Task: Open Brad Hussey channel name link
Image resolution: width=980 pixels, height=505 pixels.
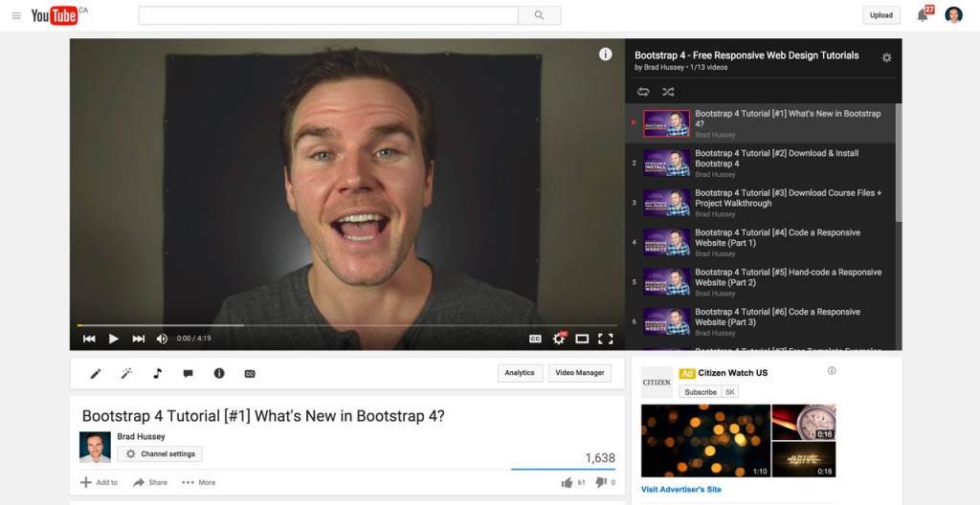Action: coord(142,436)
